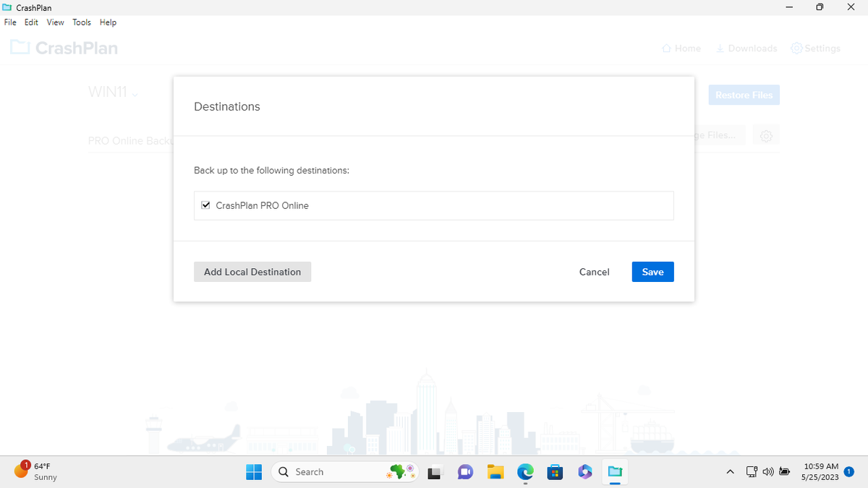Open backup set options with the gear icon
868x488 pixels.
click(x=765, y=135)
